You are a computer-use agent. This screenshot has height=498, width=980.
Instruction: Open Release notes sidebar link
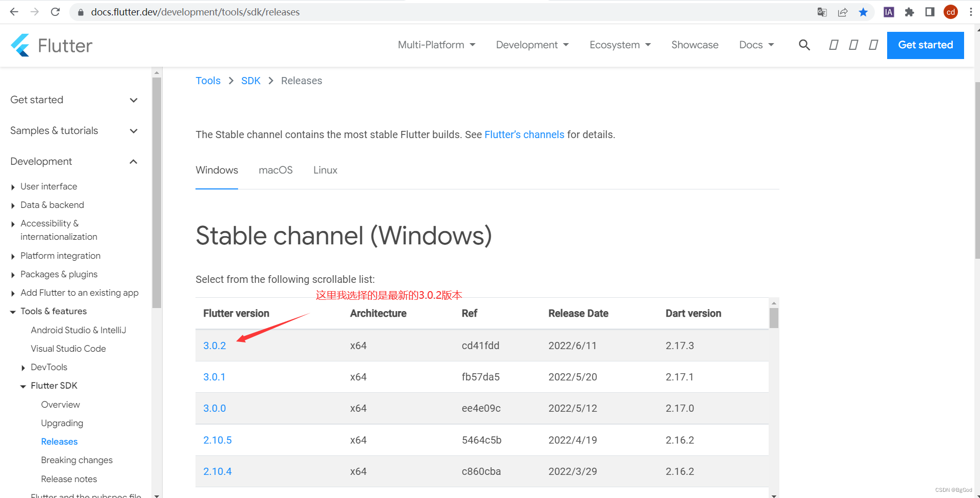pyautogui.click(x=69, y=479)
